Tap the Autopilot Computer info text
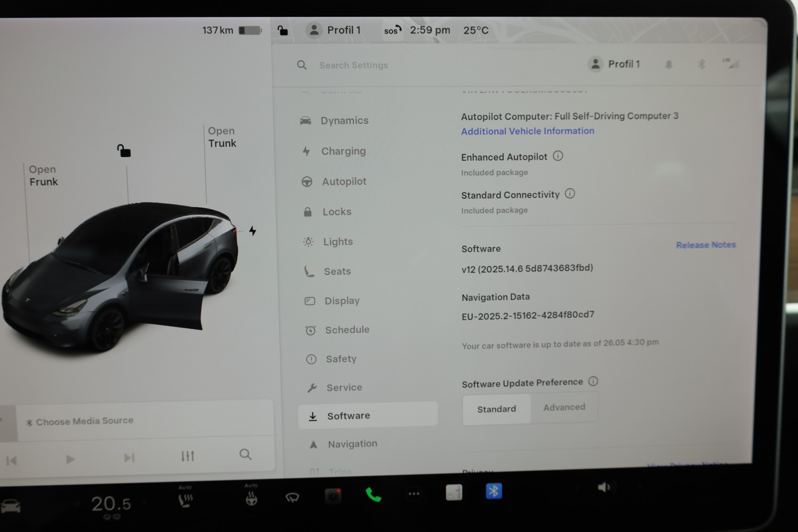 (570, 116)
